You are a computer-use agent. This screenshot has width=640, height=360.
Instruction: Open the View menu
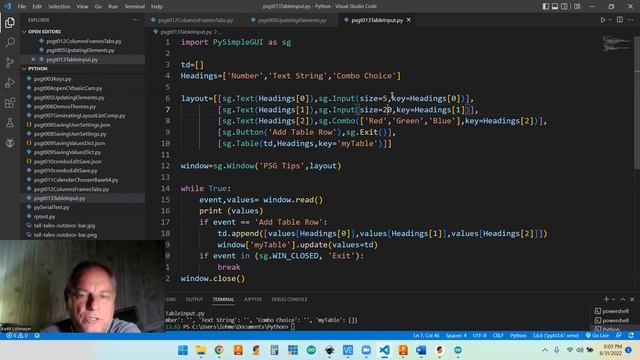coord(82,7)
